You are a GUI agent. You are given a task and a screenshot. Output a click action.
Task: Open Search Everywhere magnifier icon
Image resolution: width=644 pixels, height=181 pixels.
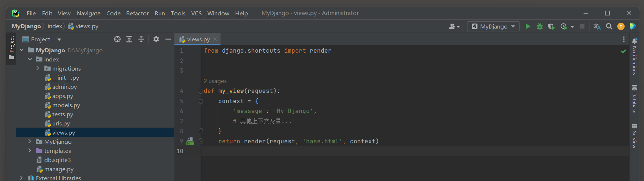click(x=609, y=26)
